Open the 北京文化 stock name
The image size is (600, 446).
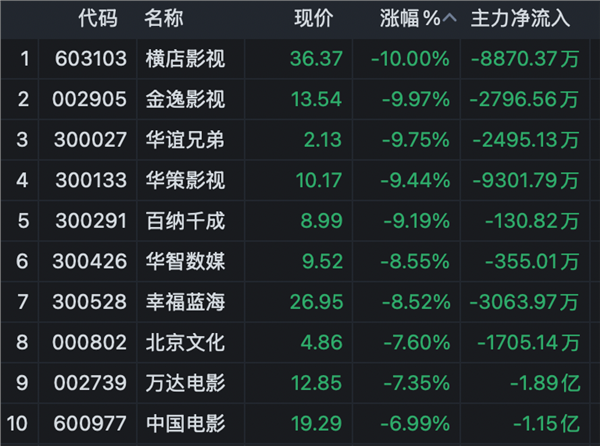[x=185, y=342]
